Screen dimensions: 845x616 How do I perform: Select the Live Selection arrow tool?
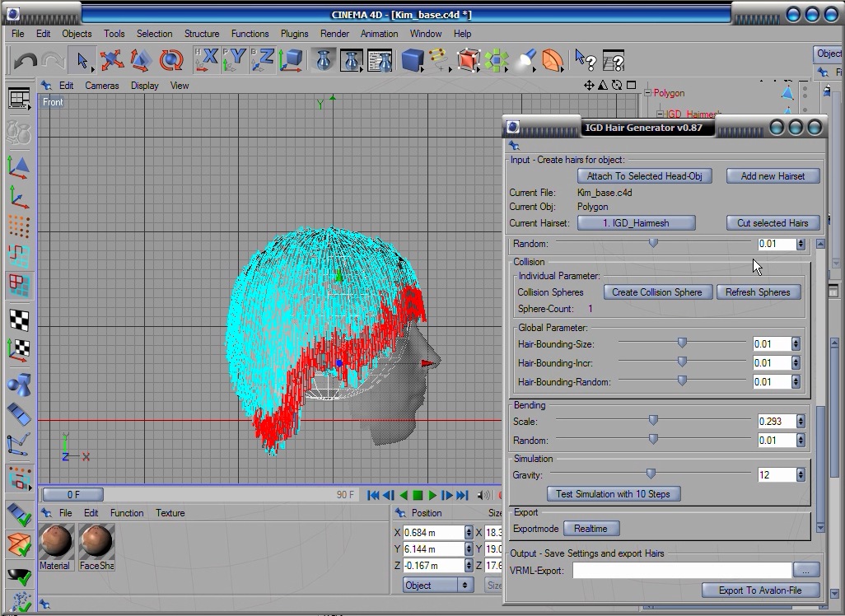[x=82, y=60]
